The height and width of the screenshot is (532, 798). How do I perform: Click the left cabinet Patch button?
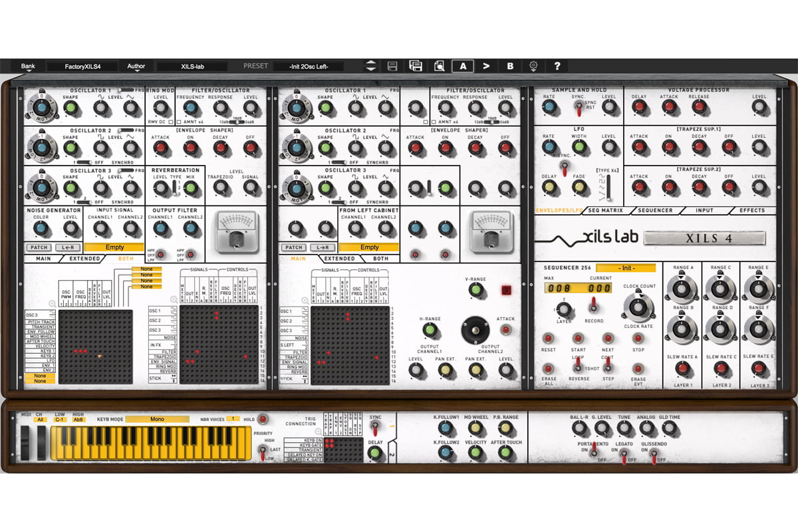tap(38, 247)
